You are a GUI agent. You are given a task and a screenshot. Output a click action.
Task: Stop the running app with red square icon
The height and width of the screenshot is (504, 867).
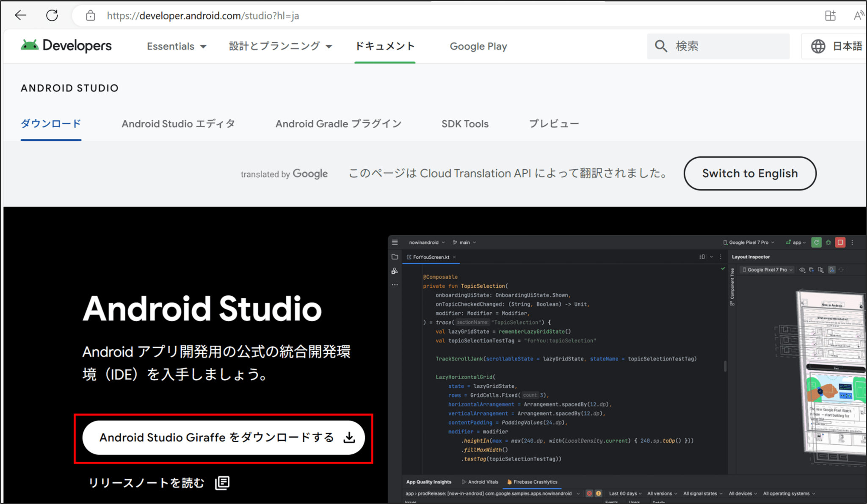click(840, 242)
